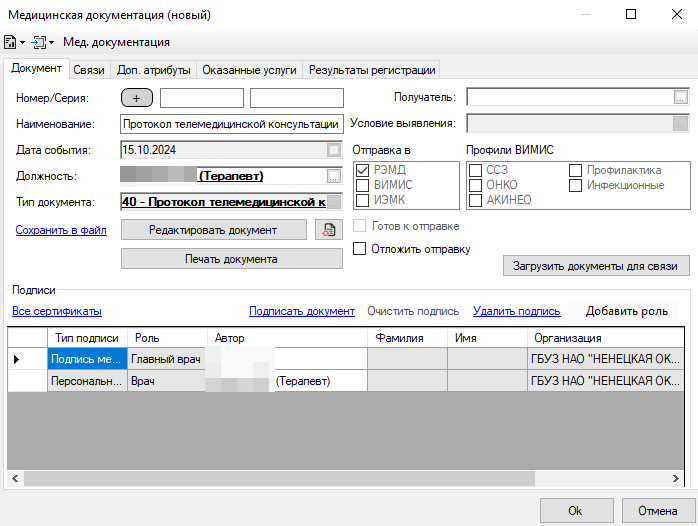Click Очистить подпись link

413,311
